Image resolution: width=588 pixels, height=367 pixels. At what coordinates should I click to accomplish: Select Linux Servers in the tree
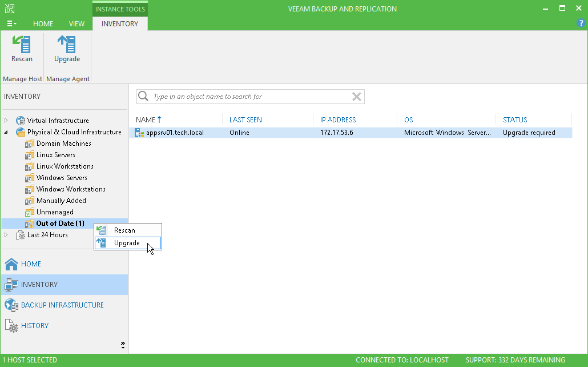(x=55, y=155)
